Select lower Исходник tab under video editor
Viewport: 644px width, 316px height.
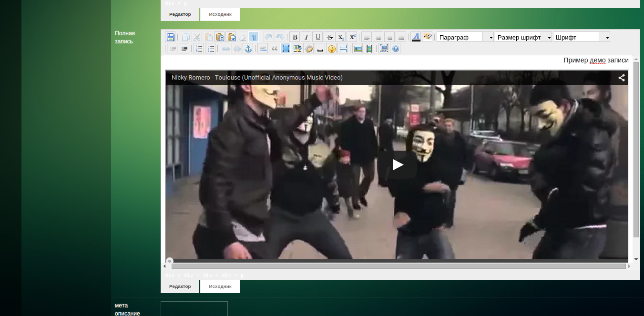(220, 286)
